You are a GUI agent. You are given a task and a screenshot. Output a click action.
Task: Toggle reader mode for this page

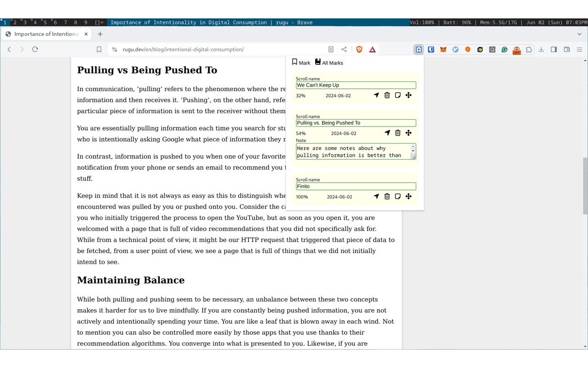point(331,50)
